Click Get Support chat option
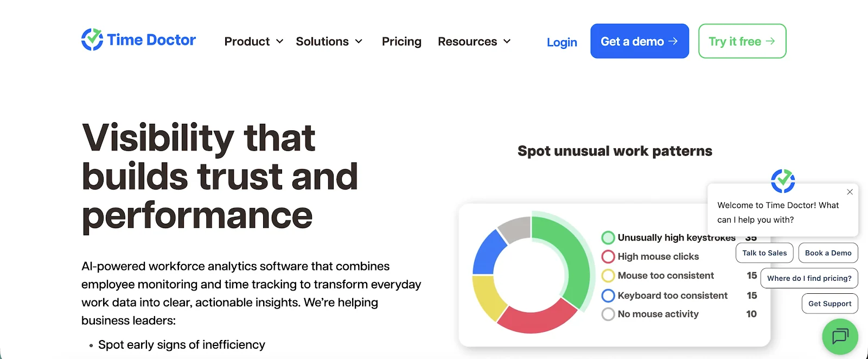Image resolution: width=868 pixels, height=359 pixels. tap(829, 304)
